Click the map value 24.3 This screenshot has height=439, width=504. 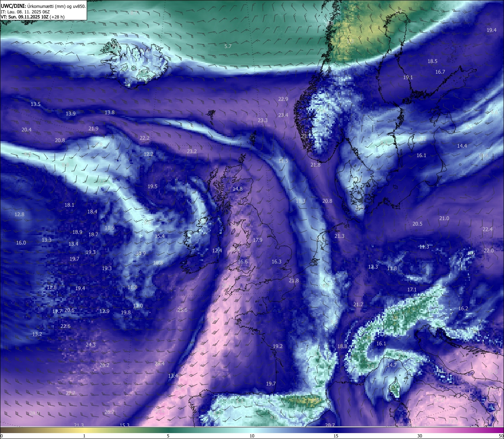click(x=91, y=345)
